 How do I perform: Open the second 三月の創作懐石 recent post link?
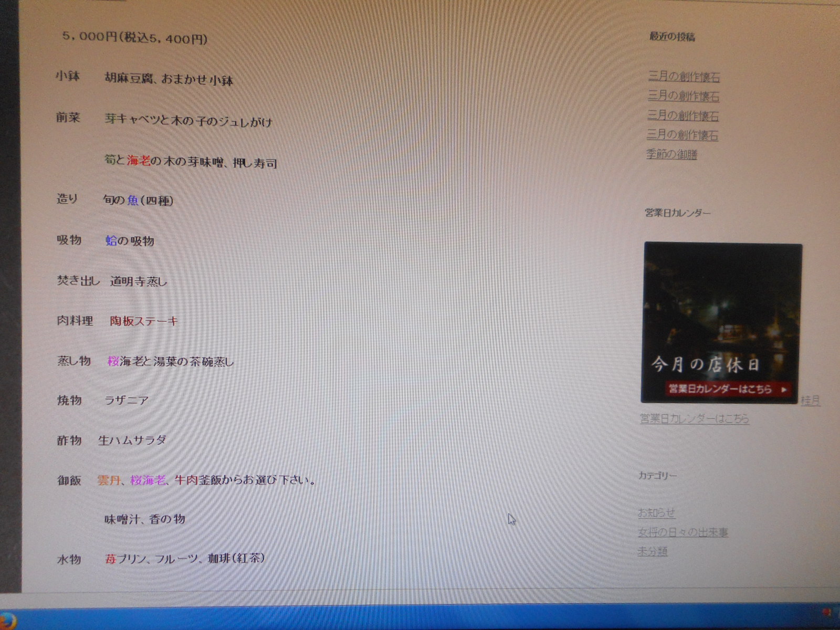(x=683, y=96)
